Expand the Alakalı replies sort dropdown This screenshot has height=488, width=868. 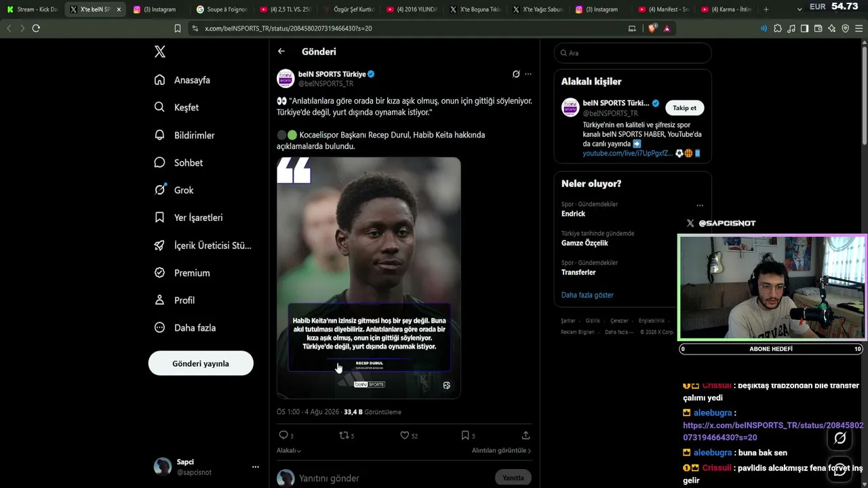289,450
